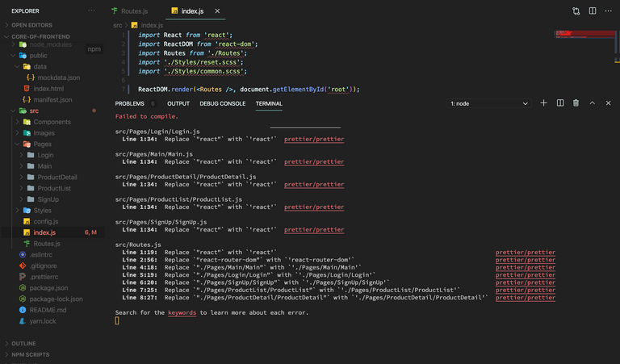The width and height of the screenshot is (620, 364).
Task: Expand the Main folder
Action: point(44,166)
